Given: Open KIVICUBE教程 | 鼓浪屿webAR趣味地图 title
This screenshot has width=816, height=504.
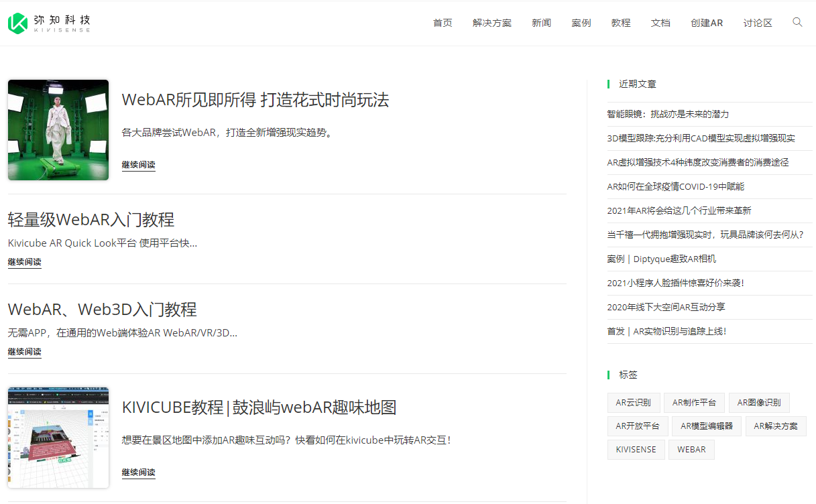Looking at the screenshot, I should click(x=259, y=407).
